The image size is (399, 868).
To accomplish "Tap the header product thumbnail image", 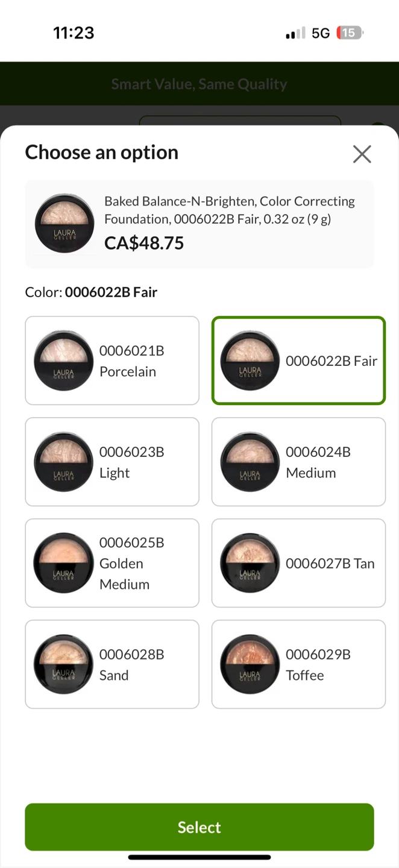I will (x=64, y=223).
